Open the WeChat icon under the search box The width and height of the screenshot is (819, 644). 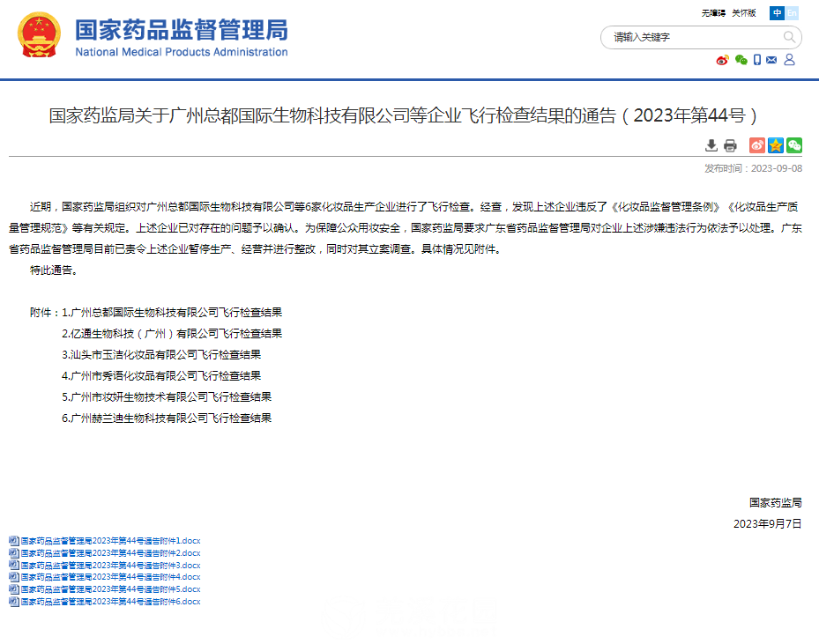coord(741,60)
